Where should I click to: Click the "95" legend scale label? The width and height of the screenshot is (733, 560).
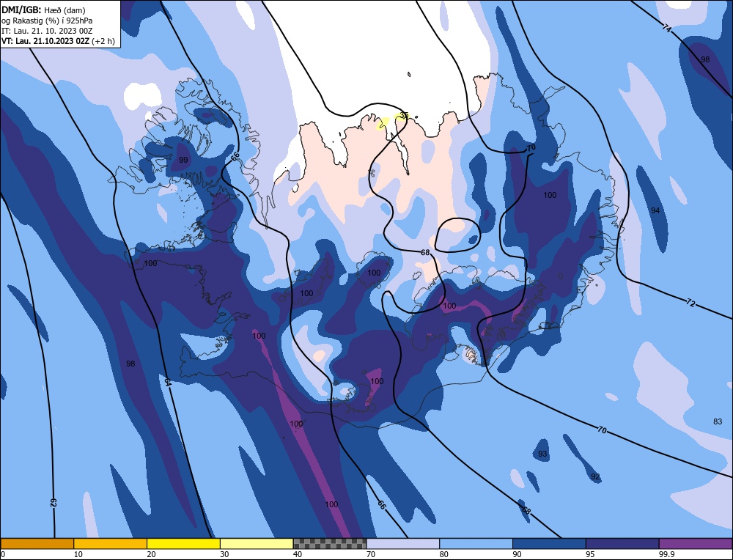pos(590,554)
